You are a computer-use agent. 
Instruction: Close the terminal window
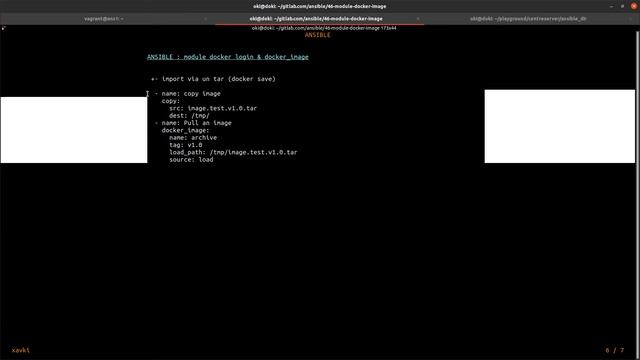634,6
